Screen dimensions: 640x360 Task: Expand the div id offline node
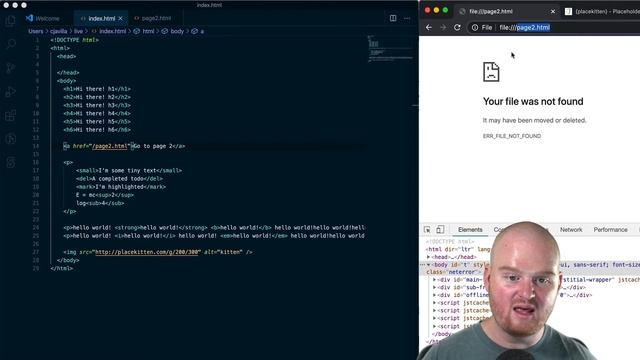[x=434, y=295]
